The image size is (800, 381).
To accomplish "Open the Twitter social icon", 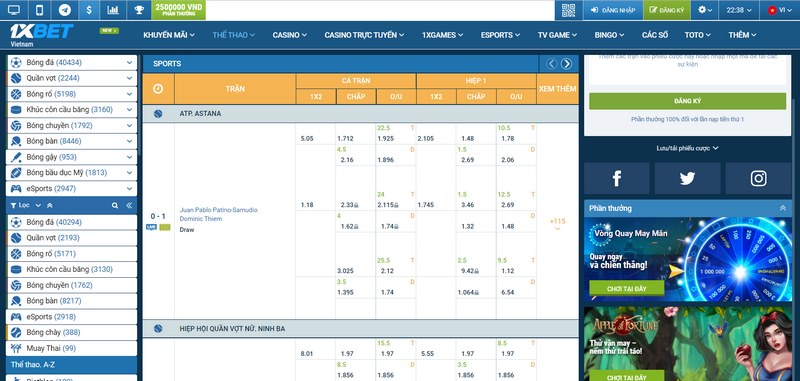I will pos(687,179).
